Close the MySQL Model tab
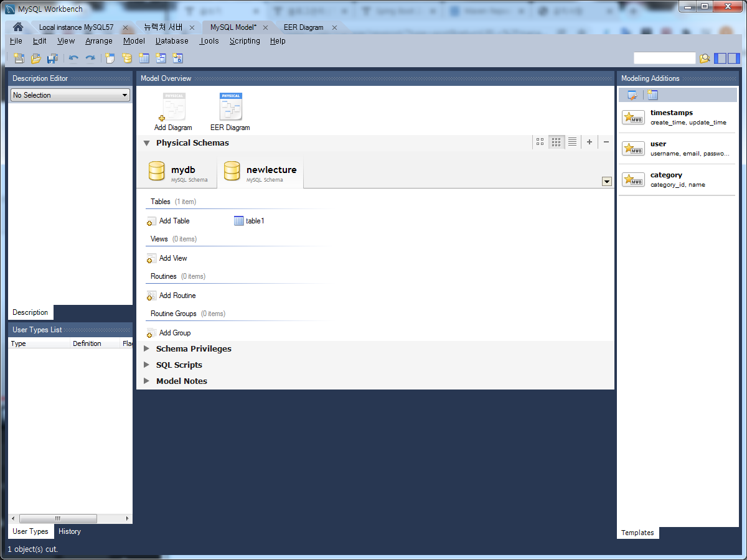This screenshot has height=560, width=747. point(265,27)
